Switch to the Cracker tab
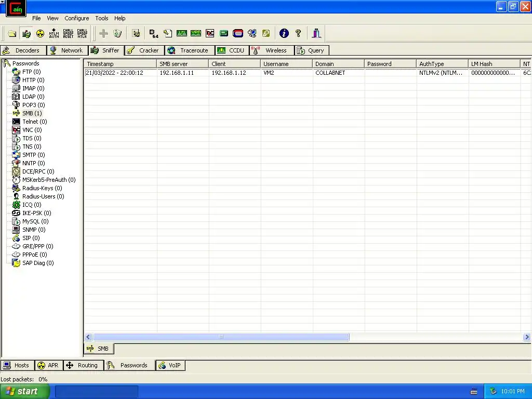 (x=144, y=50)
